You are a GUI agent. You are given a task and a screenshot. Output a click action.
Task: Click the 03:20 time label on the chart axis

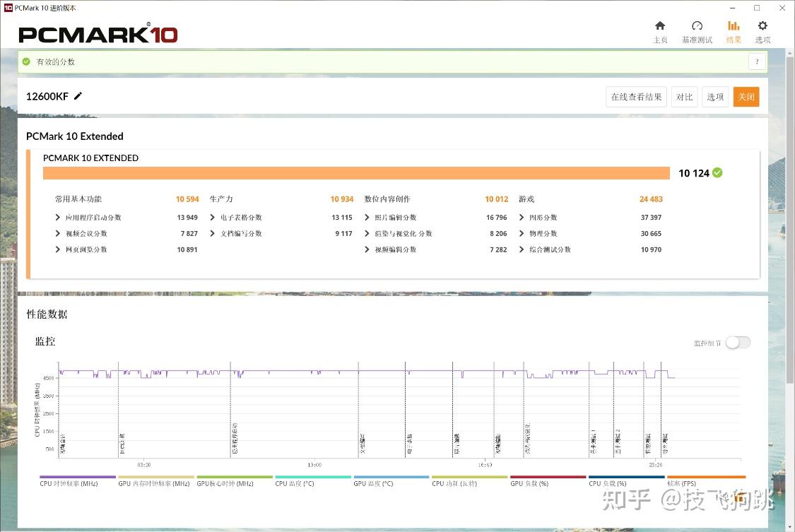(x=144, y=465)
